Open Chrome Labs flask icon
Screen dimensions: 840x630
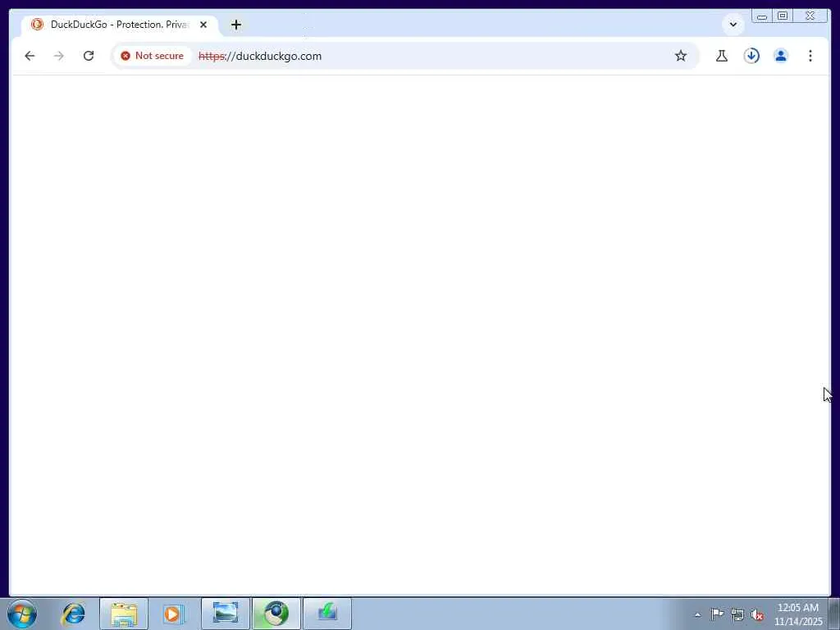tap(722, 56)
